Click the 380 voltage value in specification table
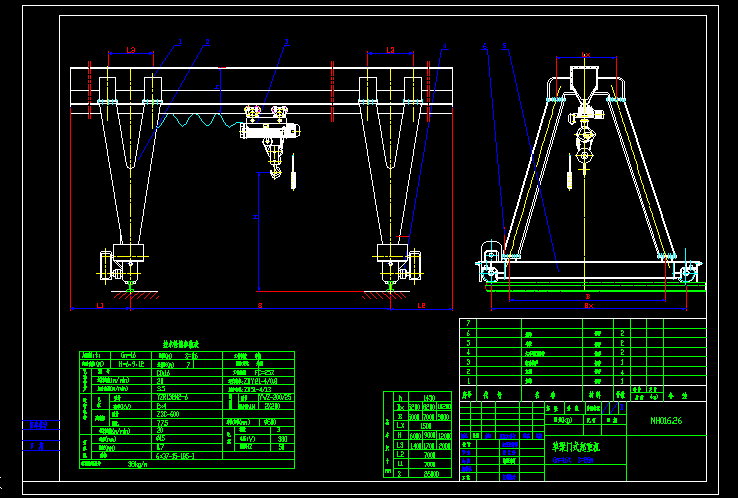Image resolution: width=738 pixels, height=498 pixels. (282, 439)
